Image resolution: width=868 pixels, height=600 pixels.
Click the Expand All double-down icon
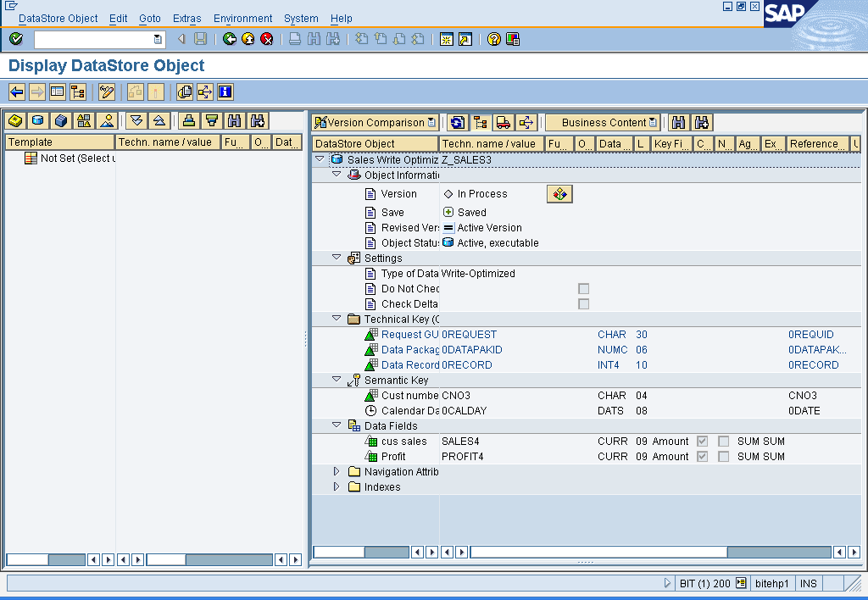click(x=136, y=120)
